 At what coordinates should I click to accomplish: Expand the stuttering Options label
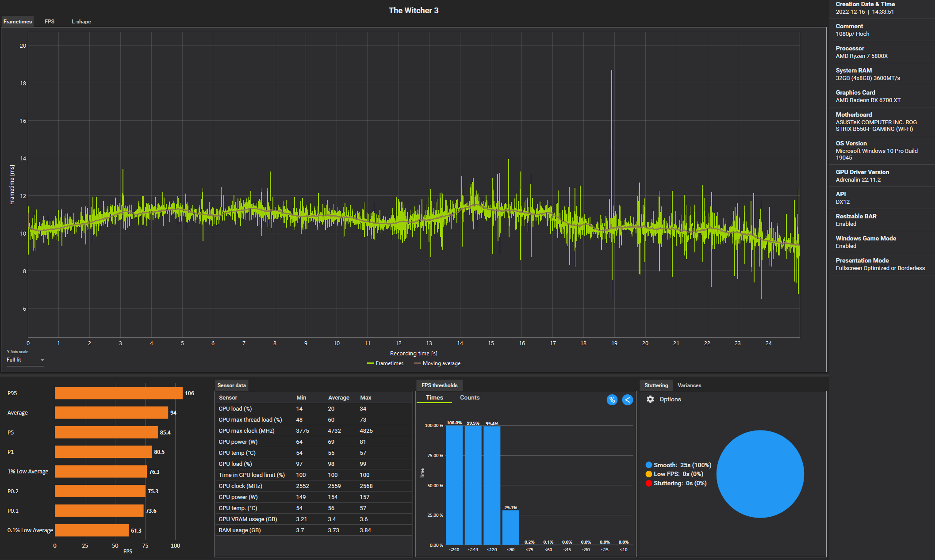click(670, 399)
